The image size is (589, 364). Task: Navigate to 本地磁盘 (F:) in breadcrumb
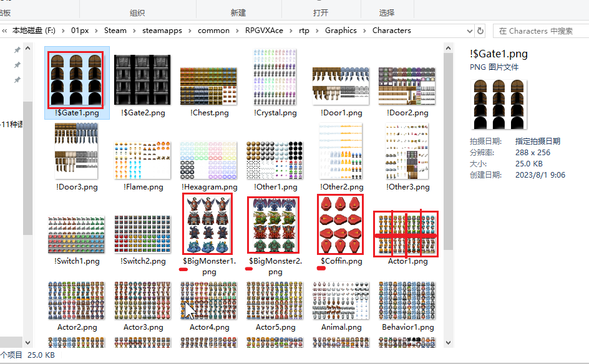34,31
